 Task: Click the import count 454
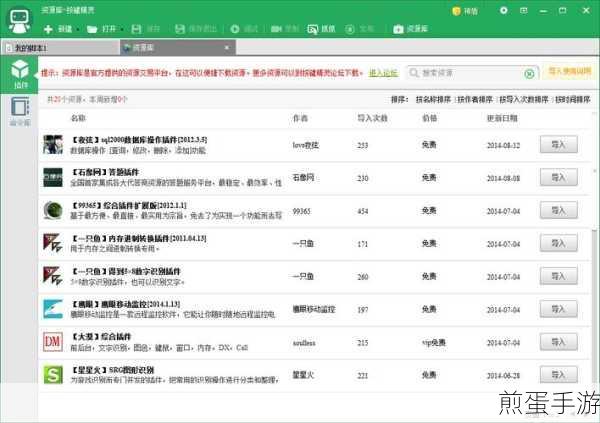pyautogui.click(x=363, y=211)
